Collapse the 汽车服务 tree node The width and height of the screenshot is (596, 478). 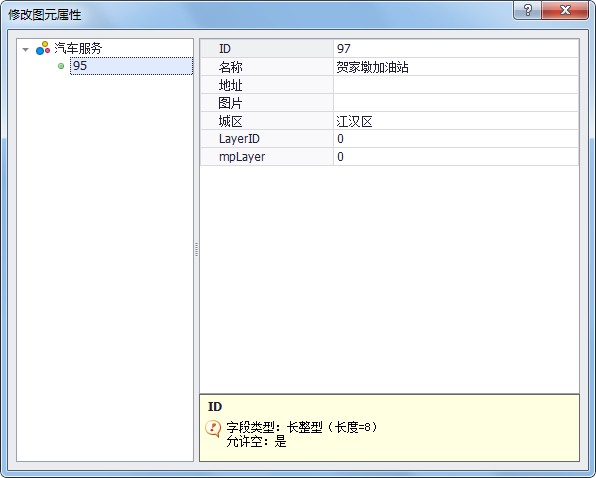25,49
